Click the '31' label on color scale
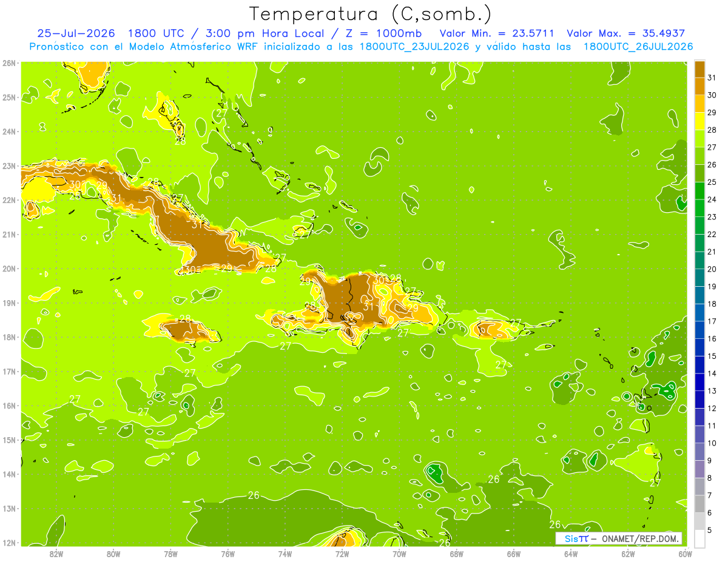This screenshot has width=728, height=562. 712,78
